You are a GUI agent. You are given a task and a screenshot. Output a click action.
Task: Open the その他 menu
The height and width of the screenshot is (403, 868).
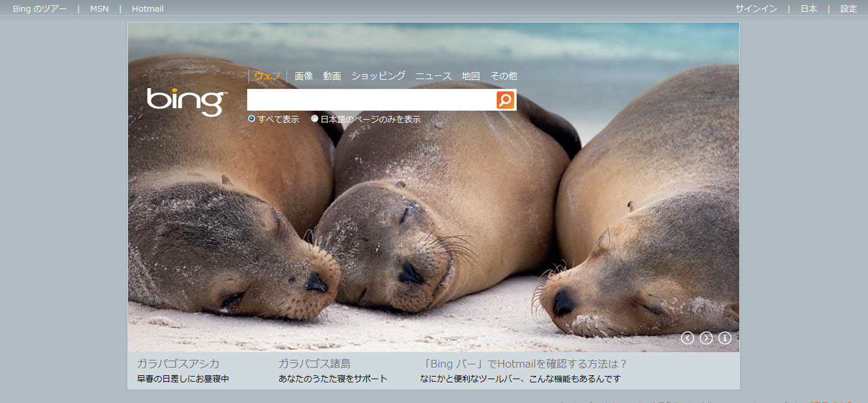pos(503,76)
